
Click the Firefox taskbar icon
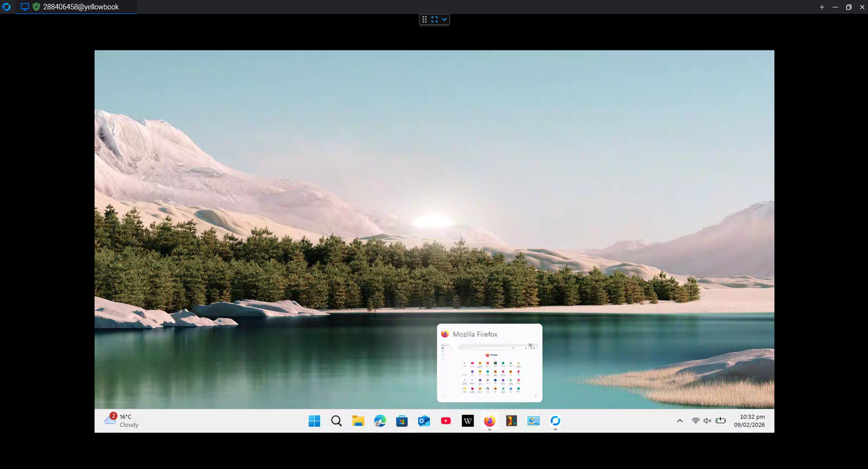(490, 421)
